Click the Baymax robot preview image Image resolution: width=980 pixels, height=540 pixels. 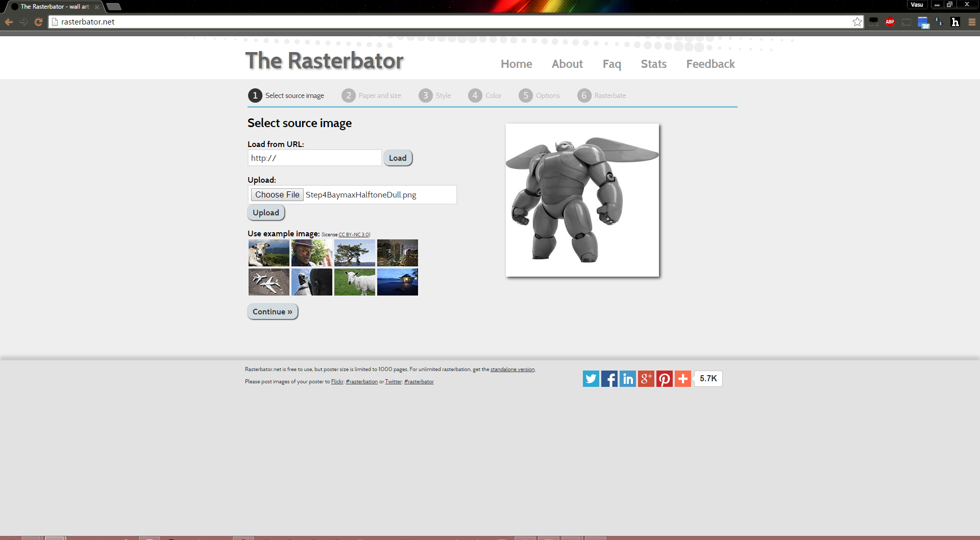(582, 200)
